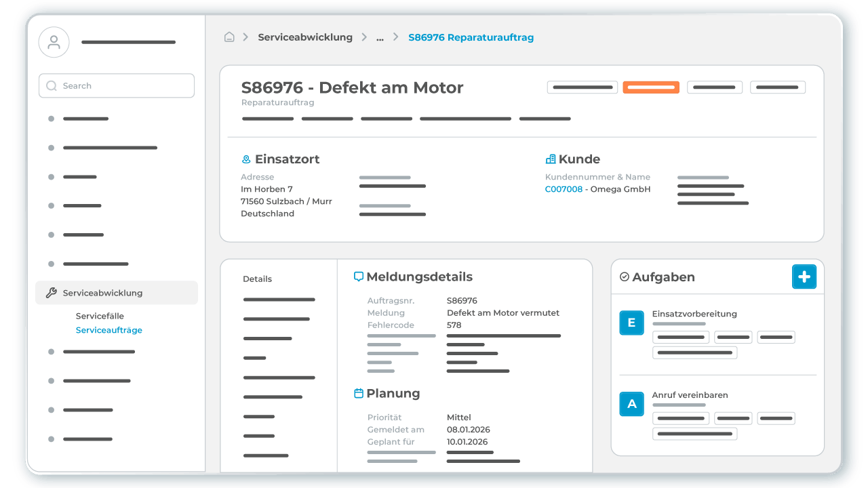Click the A badge on Anruf vereinbaren task
This screenshot has height=488, width=868.
click(631, 404)
